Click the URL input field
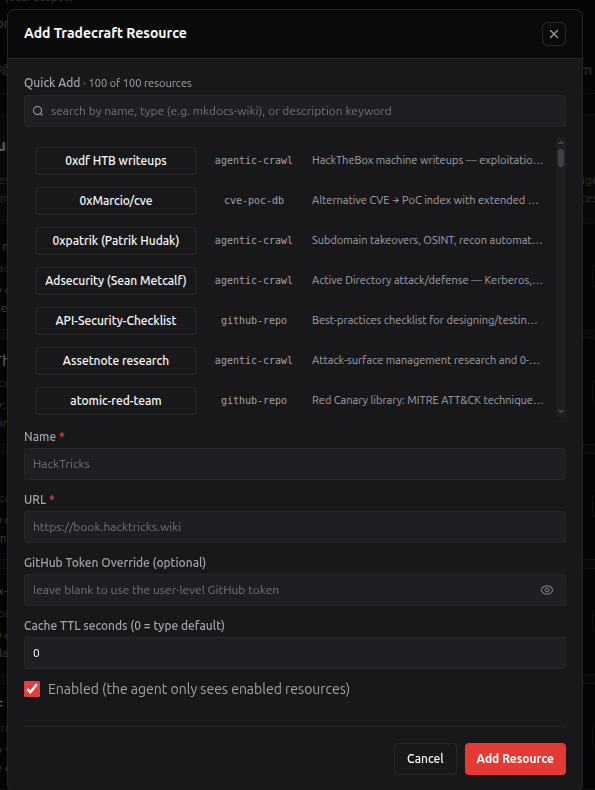This screenshot has width=595, height=790. pyautogui.click(x=295, y=527)
